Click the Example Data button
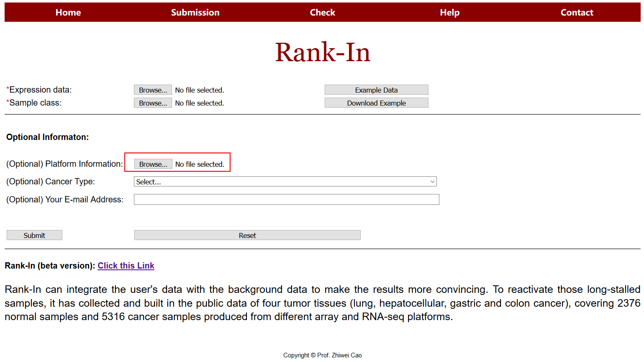This screenshot has height=362, width=644. coord(376,90)
